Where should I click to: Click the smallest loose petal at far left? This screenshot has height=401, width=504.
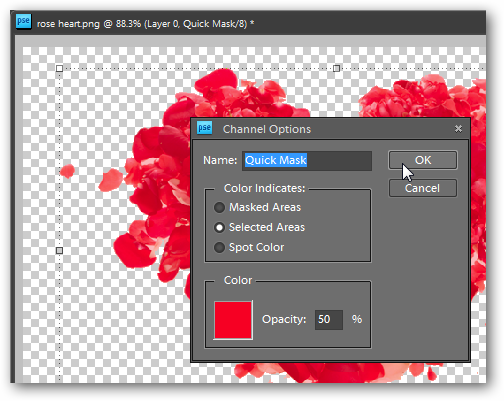67,171
